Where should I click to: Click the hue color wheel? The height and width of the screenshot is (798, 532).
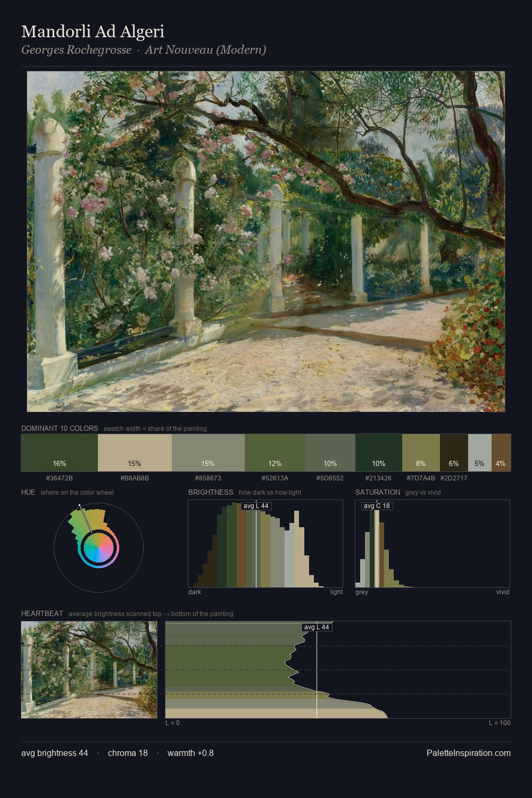pos(98,547)
